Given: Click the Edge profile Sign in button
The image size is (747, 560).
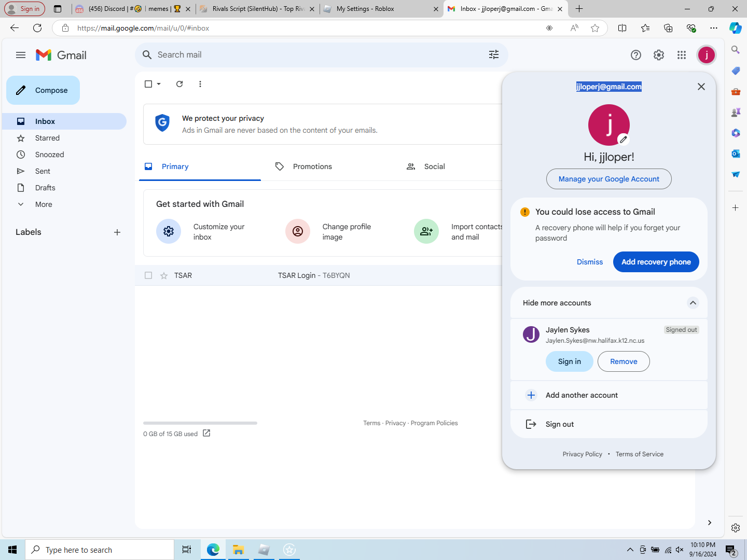Looking at the screenshot, I should (24, 9).
